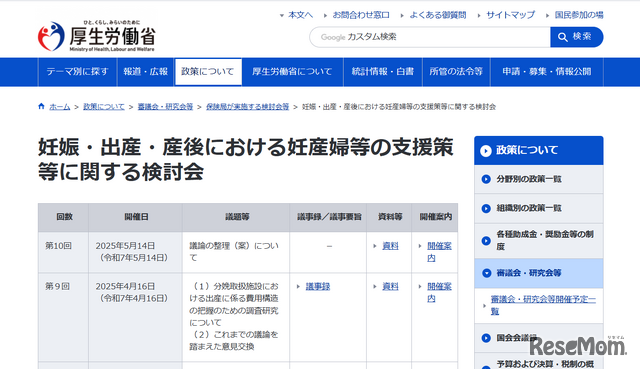Click 議論の整理（案）について text
Image resolution: width=640 pixels, height=369 pixels.
pos(234,252)
